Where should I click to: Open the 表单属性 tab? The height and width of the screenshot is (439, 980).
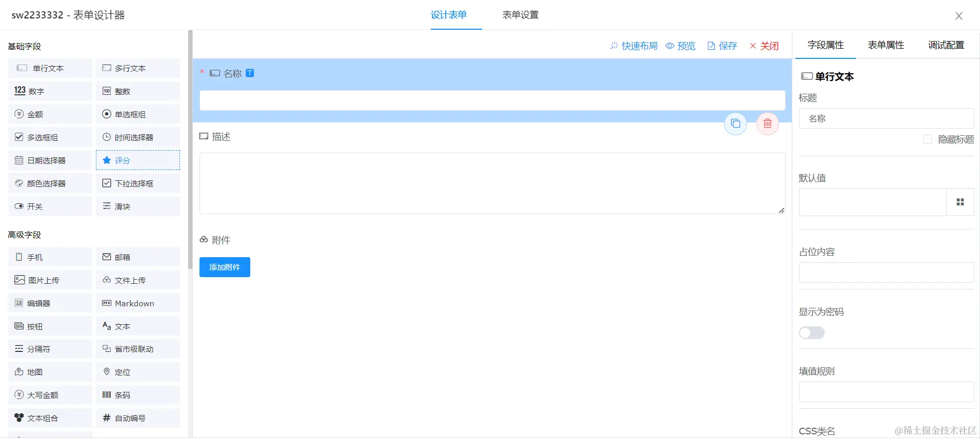886,45
